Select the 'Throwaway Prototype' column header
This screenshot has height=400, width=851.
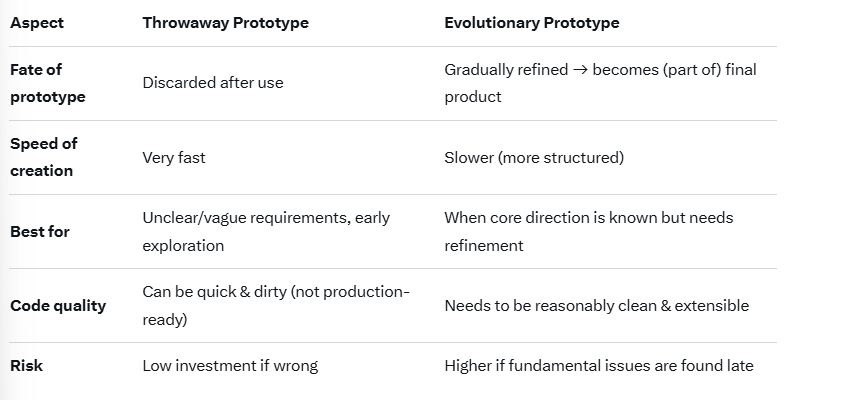pyautogui.click(x=225, y=23)
